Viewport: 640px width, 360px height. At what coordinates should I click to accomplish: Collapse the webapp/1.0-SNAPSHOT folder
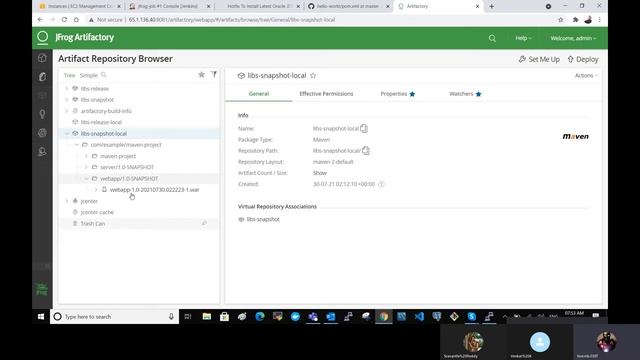pos(86,179)
